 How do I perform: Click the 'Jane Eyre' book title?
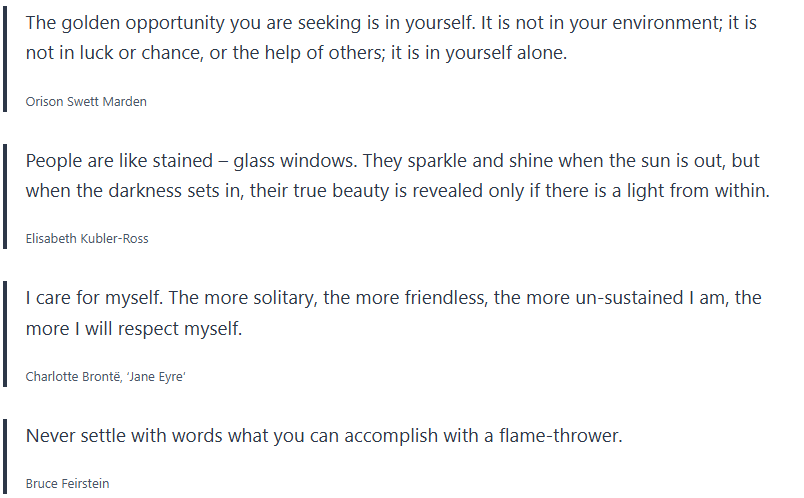coord(158,377)
